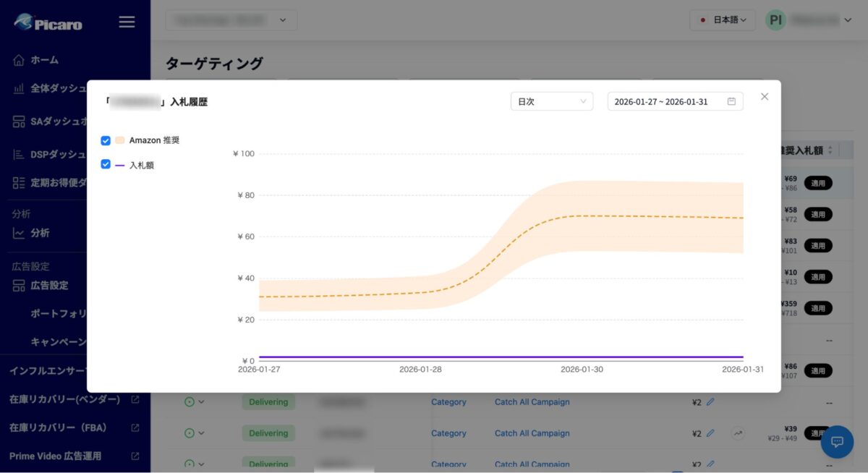
Task: Open the 日次 interval dropdown
Action: click(551, 102)
